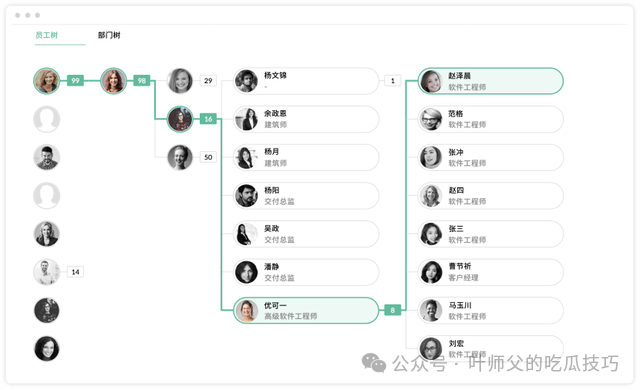The height and width of the screenshot is (390, 640).
Task: Collapse the green 98 count badge
Action: 142,81
